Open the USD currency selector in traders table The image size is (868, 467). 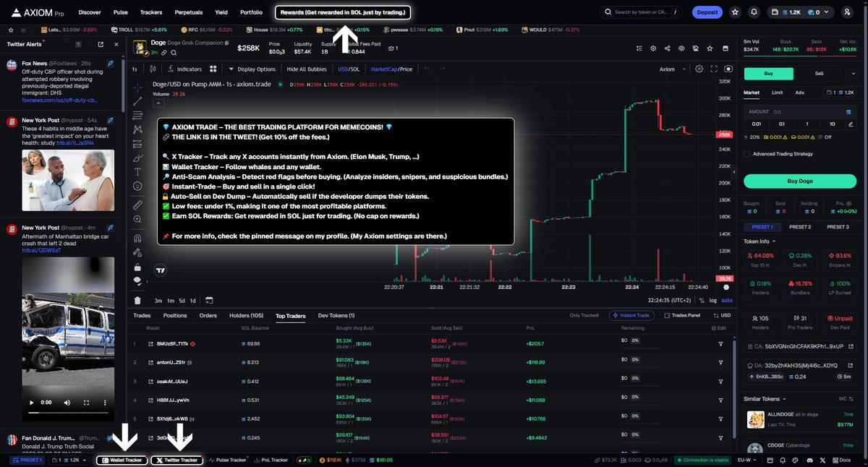[720, 315]
